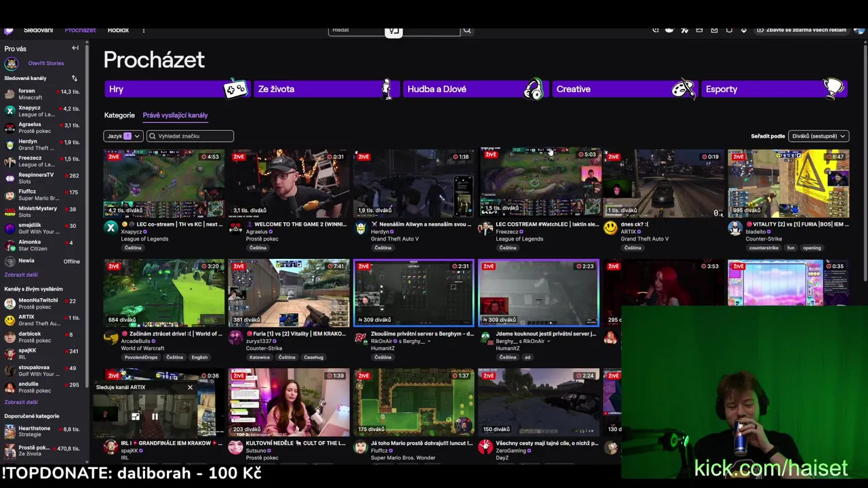The height and width of the screenshot is (488, 868).
Task: Expand Zobrazit další under followed channels
Action: pos(21,275)
